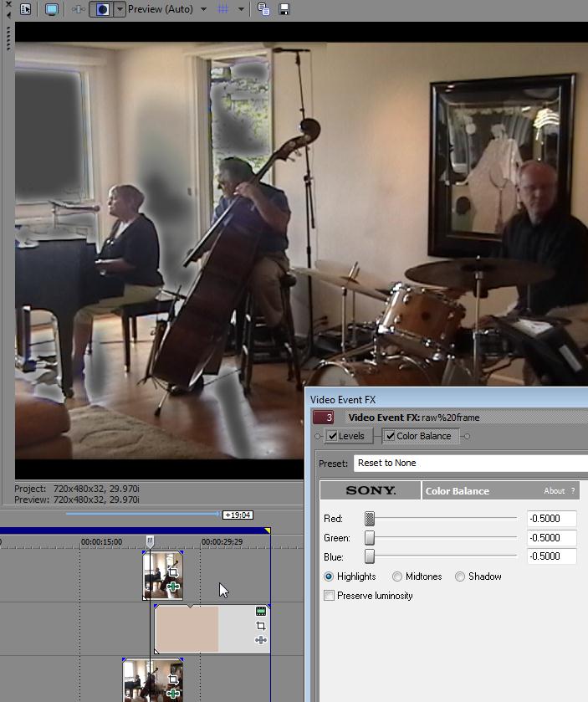Expand the Split Screen View dropdown arrow
Image resolution: width=588 pixels, height=702 pixels.
click(x=120, y=9)
